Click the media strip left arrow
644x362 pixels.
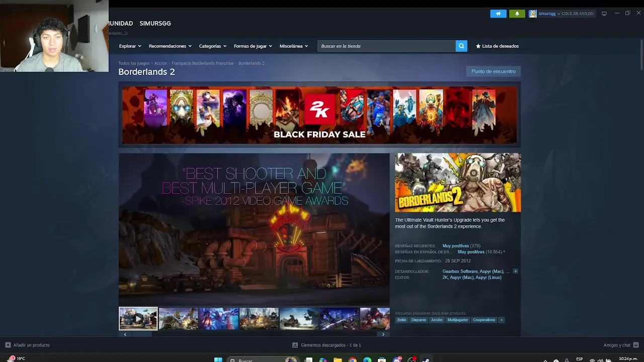tap(125, 334)
